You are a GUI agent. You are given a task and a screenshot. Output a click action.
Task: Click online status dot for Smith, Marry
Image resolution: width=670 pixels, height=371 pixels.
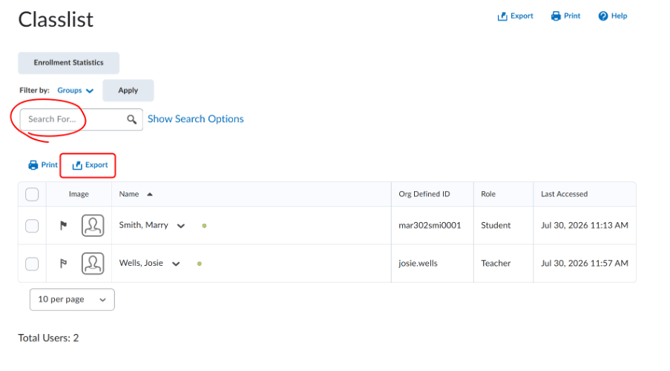[204, 226]
